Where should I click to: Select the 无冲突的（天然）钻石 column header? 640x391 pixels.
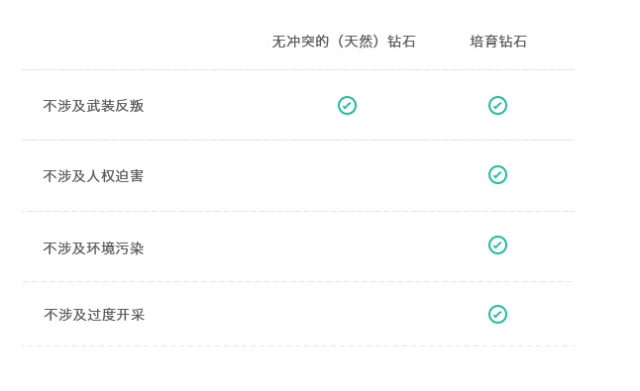tap(344, 42)
